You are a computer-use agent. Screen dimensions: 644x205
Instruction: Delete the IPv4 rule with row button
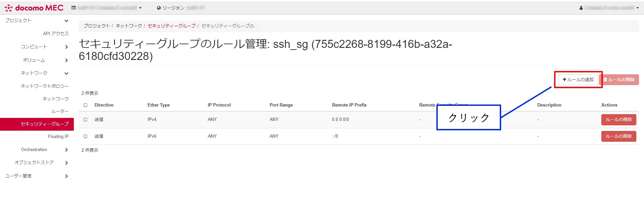(x=618, y=120)
